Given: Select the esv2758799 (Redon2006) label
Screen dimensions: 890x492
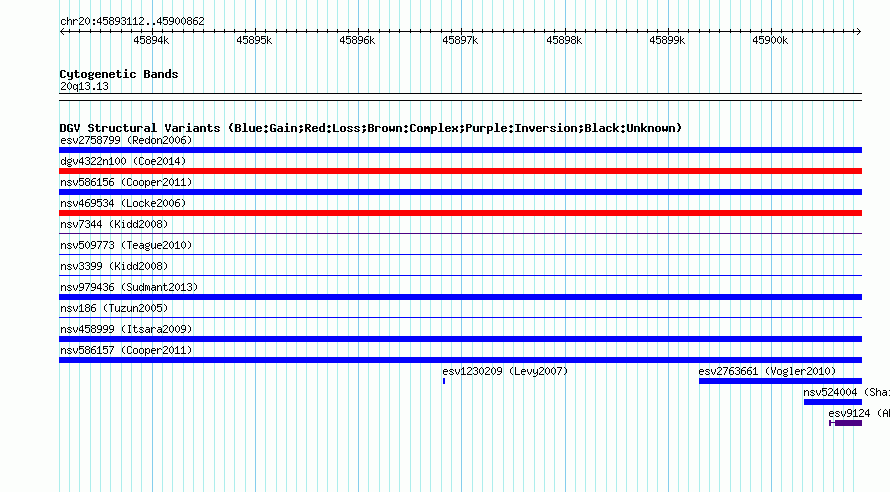Looking at the screenshot, I should point(126,140).
